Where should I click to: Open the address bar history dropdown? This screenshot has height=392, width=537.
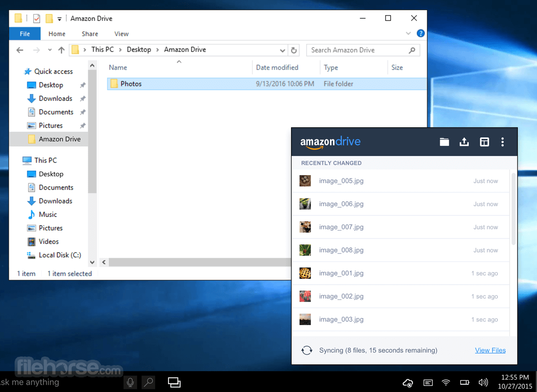click(x=282, y=50)
